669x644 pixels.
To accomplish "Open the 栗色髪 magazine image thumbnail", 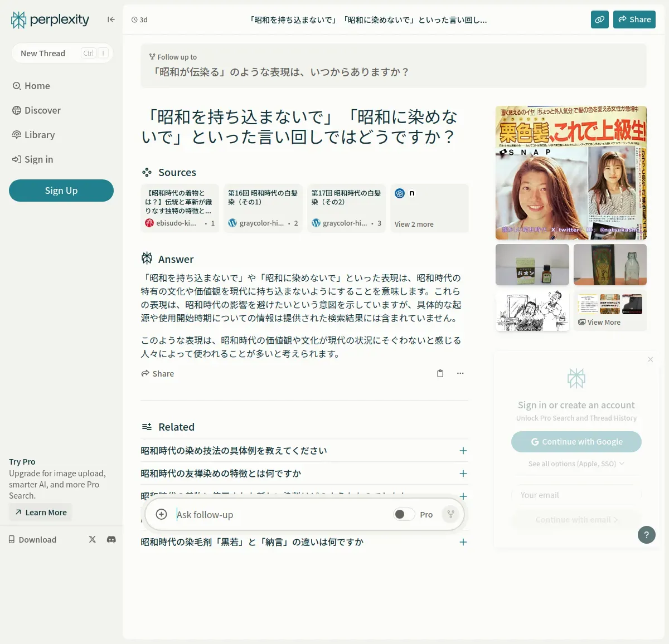I will 571,173.
